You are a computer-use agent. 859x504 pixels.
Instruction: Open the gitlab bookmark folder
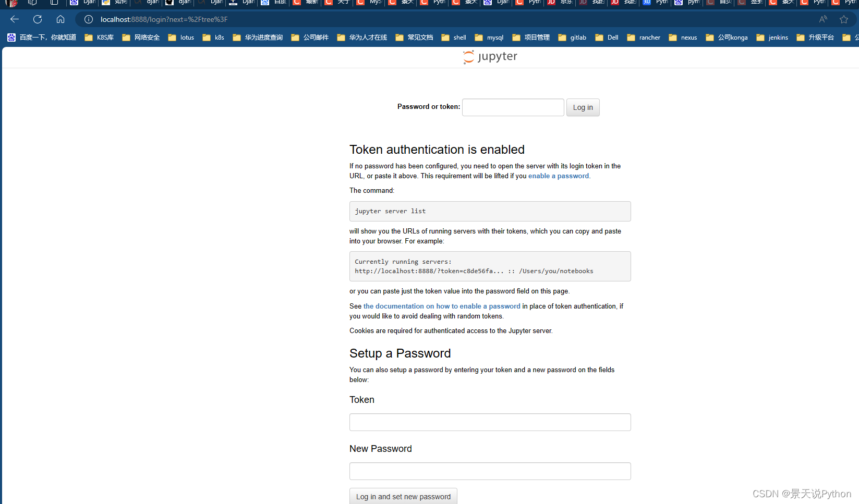(x=572, y=38)
